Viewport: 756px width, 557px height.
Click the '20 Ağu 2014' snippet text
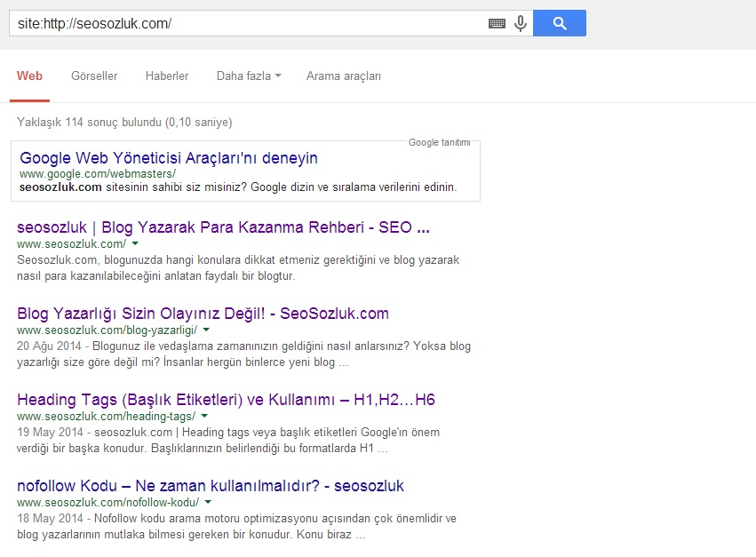[49, 346]
